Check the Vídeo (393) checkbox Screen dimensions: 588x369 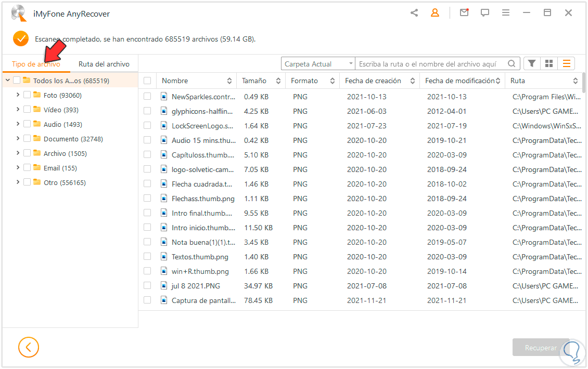coord(27,109)
